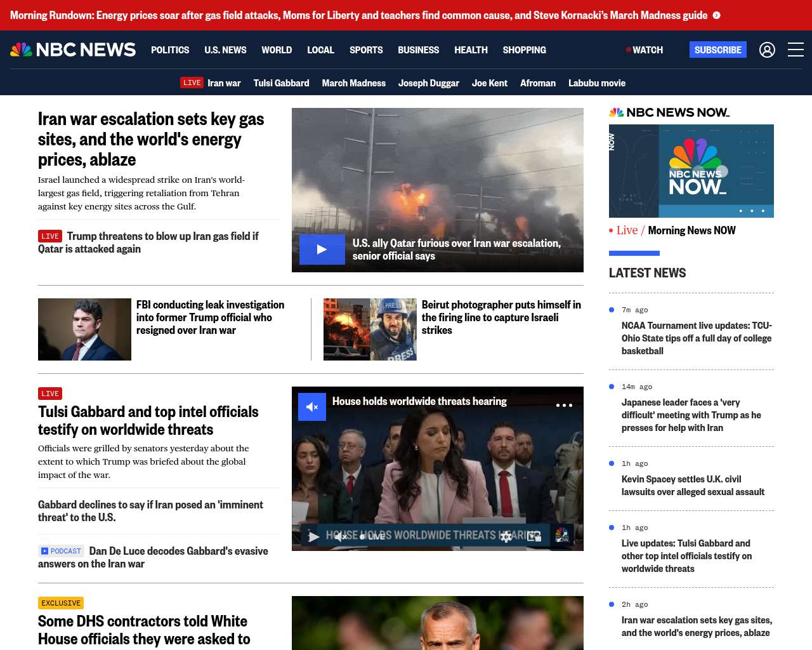The width and height of the screenshot is (812, 650).
Task: Open the Watch live link
Action: (645, 50)
